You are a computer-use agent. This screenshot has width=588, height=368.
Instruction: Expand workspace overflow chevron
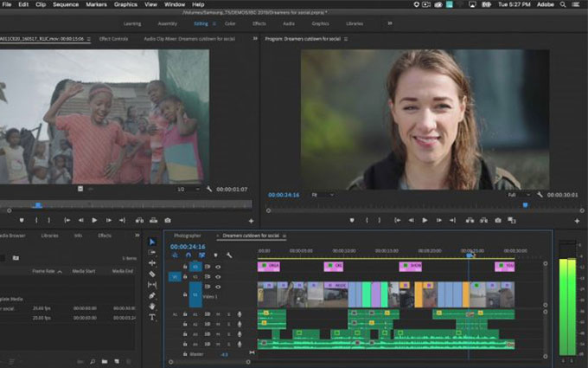pos(390,23)
